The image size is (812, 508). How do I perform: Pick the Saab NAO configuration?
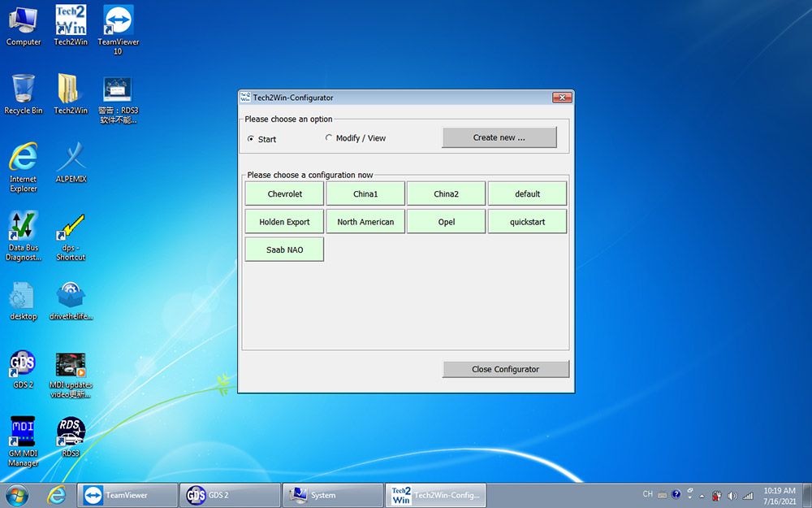pyautogui.click(x=284, y=250)
